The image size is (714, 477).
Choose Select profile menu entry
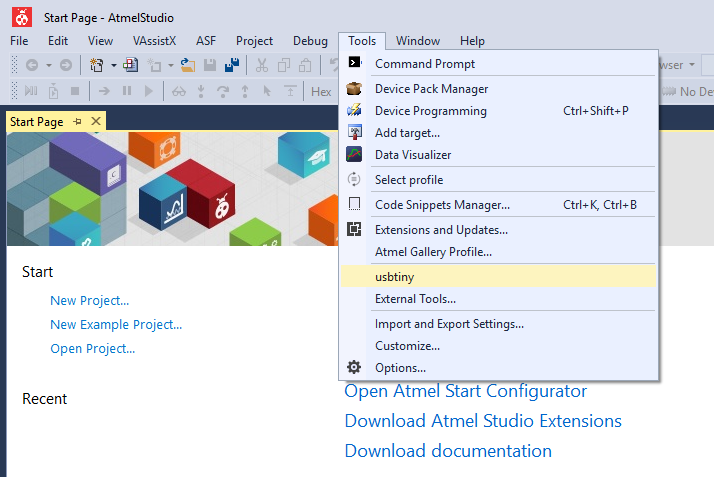(x=498, y=180)
